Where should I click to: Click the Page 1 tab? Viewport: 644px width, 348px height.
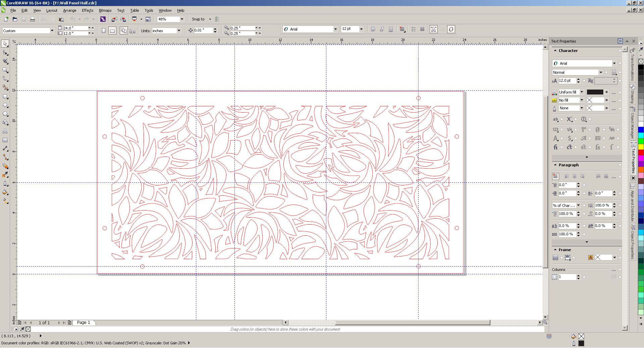(84, 323)
